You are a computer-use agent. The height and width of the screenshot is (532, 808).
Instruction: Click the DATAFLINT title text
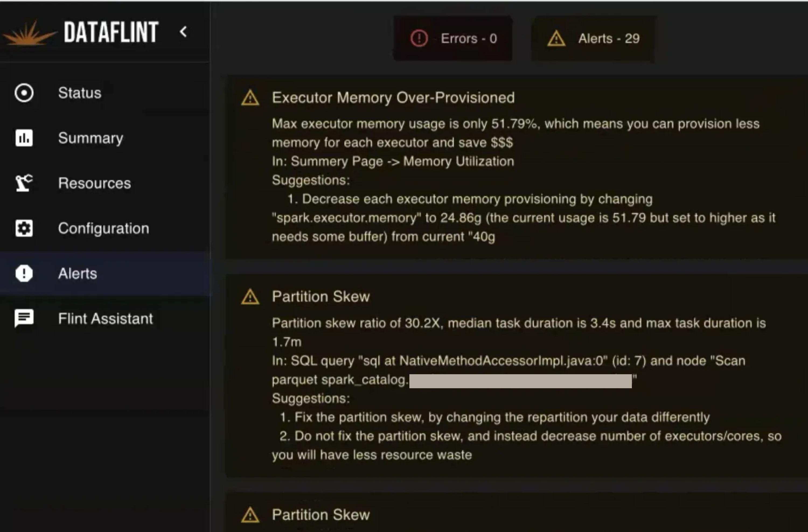111,32
